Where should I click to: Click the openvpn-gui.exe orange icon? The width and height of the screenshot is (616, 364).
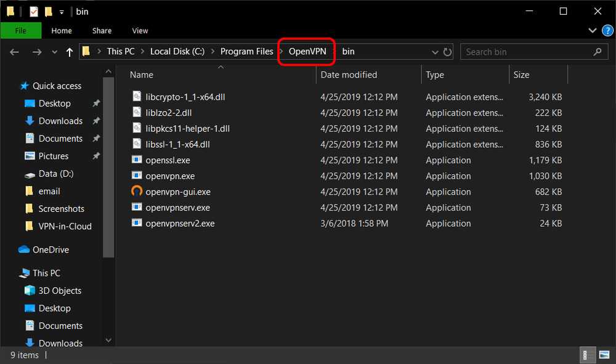(x=137, y=192)
